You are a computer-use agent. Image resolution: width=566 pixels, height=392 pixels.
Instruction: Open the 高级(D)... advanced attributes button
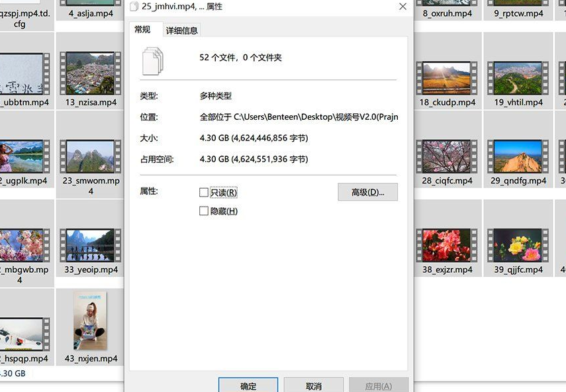pyautogui.click(x=367, y=192)
